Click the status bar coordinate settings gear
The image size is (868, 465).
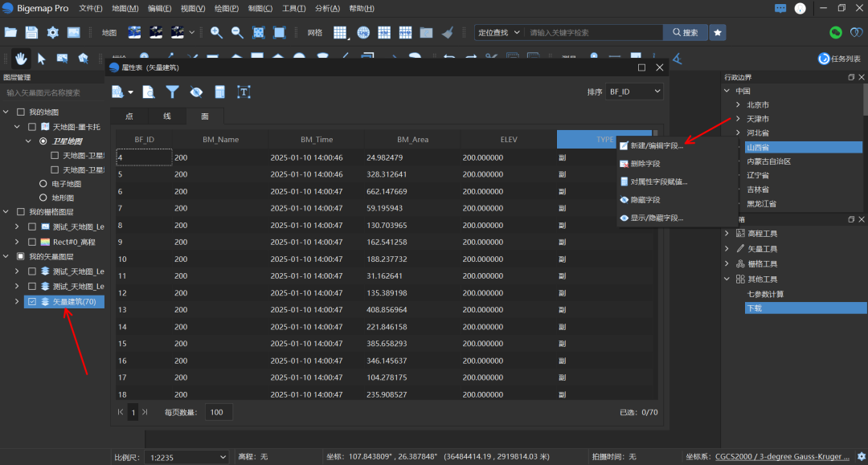[x=862, y=457]
